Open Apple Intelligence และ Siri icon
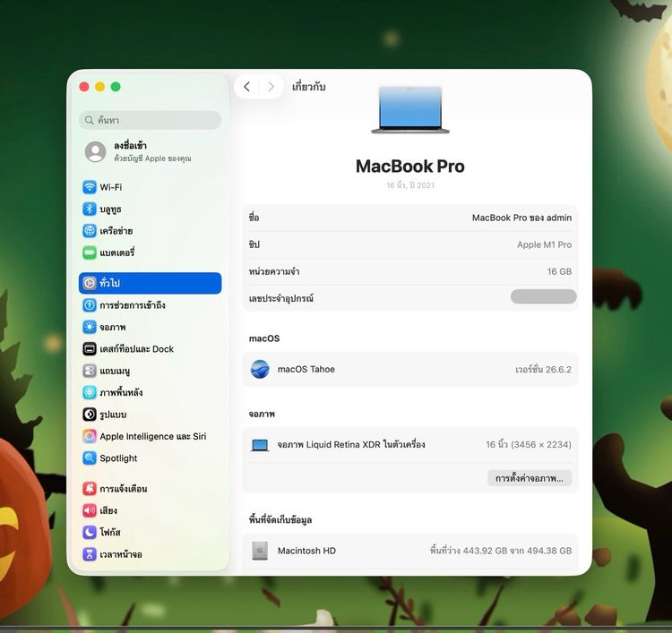The image size is (672, 633). 89,436
